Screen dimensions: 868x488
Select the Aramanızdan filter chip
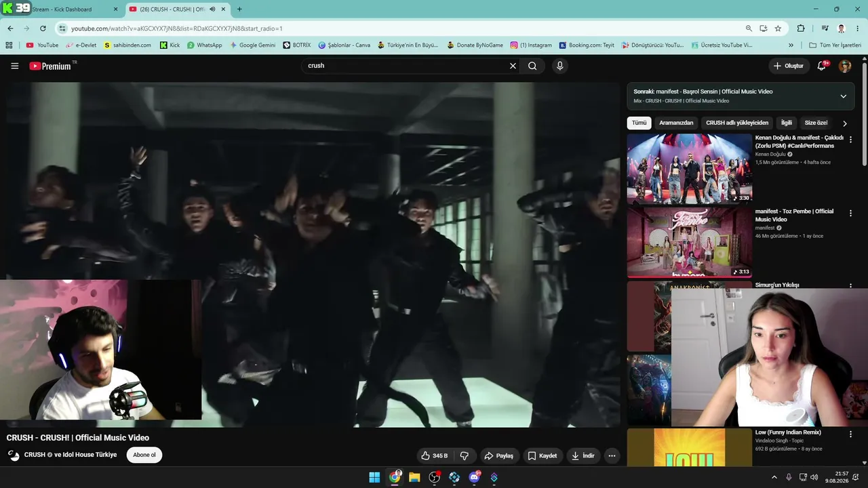(676, 123)
